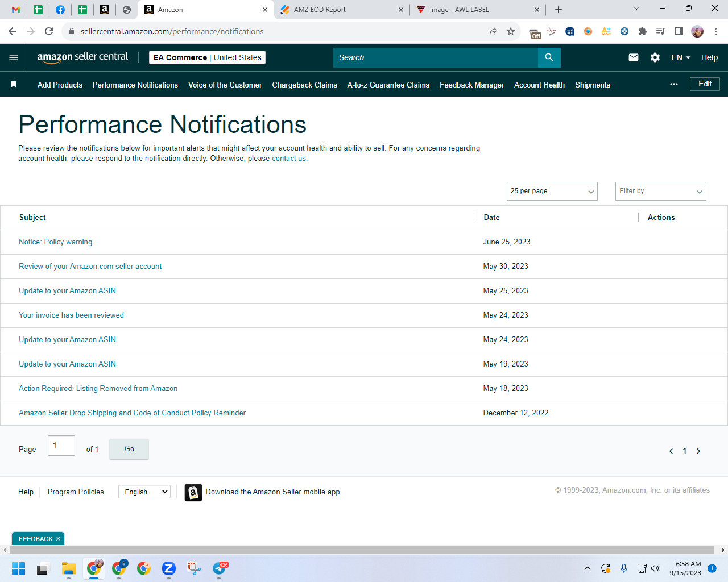Go to previous page with left arrow
The height and width of the screenshot is (582, 728).
(671, 451)
